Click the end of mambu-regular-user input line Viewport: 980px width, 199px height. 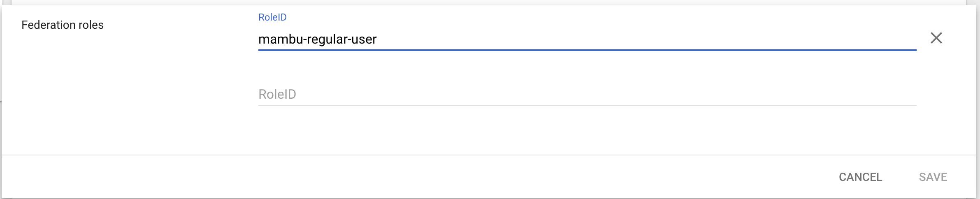click(905, 39)
